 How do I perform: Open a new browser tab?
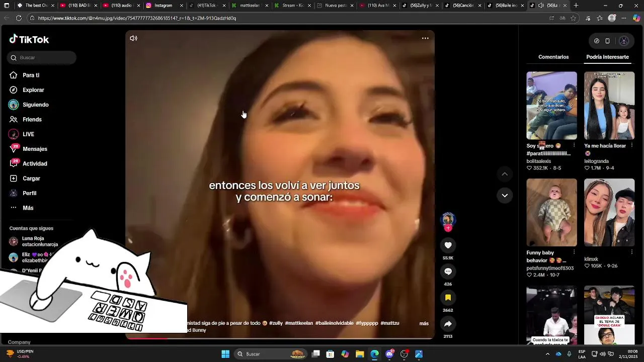tap(576, 6)
